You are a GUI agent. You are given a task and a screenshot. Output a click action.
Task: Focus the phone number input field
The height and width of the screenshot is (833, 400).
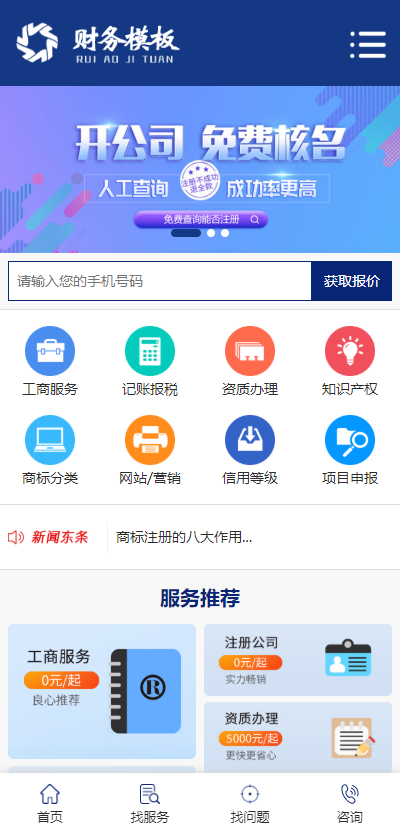pyautogui.click(x=160, y=281)
